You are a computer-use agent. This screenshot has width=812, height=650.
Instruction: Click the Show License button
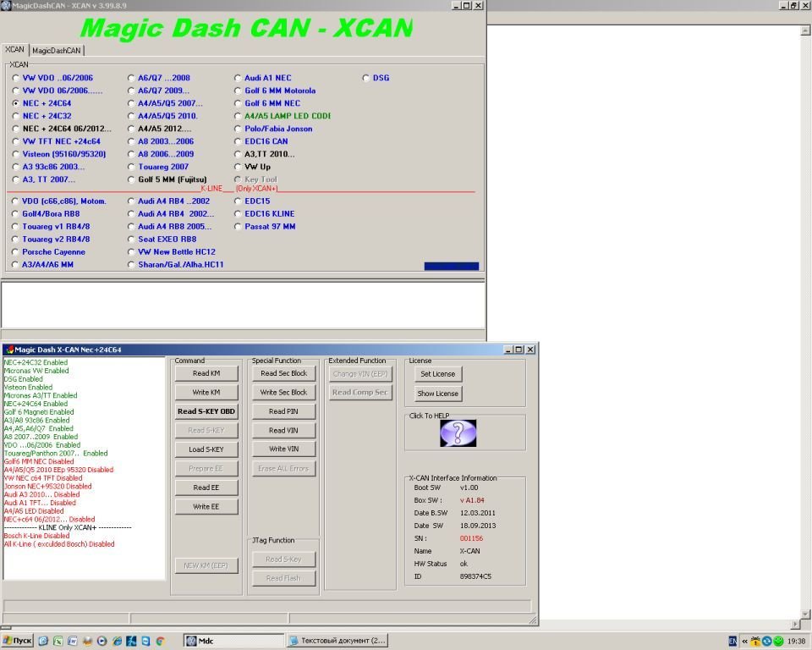438,394
